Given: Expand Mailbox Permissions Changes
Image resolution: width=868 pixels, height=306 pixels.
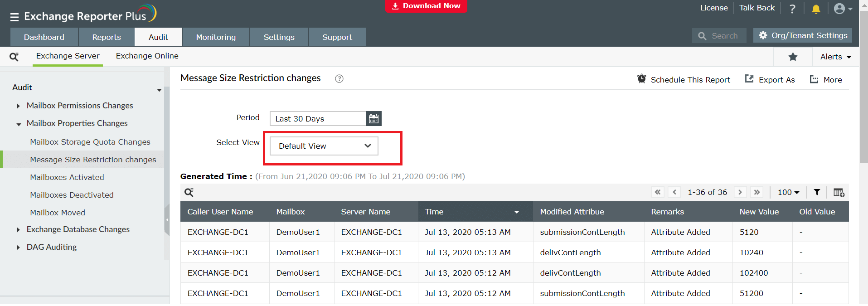Looking at the screenshot, I should click(x=18, y=106).
